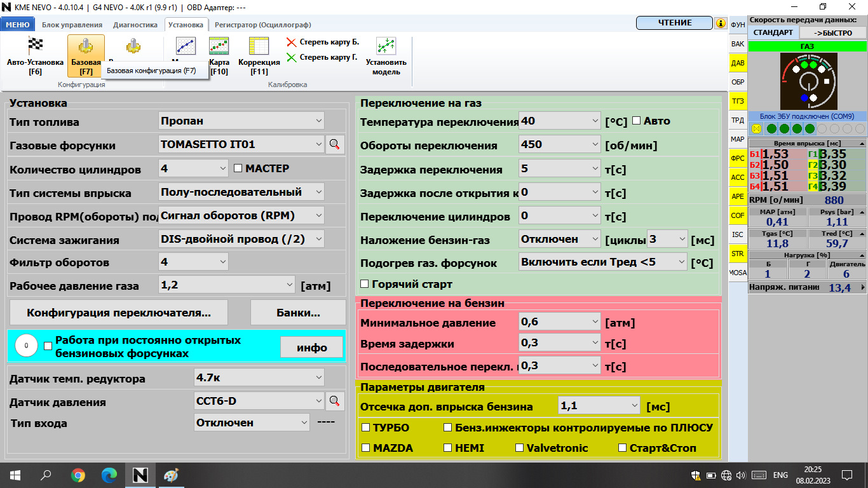
Task: Click the magnifier beside Датчик давления
Action: [x=335, y=401]
